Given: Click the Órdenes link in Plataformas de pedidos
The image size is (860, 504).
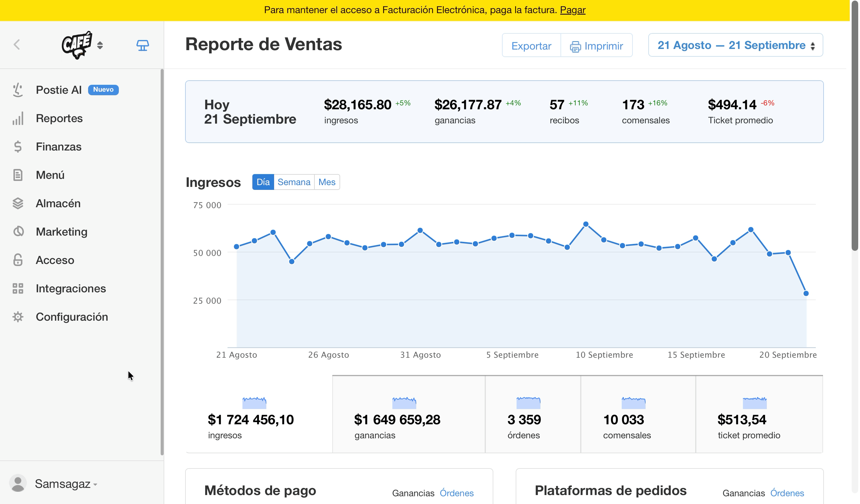Looking at the screenshot, I should [x=787, y=493].
